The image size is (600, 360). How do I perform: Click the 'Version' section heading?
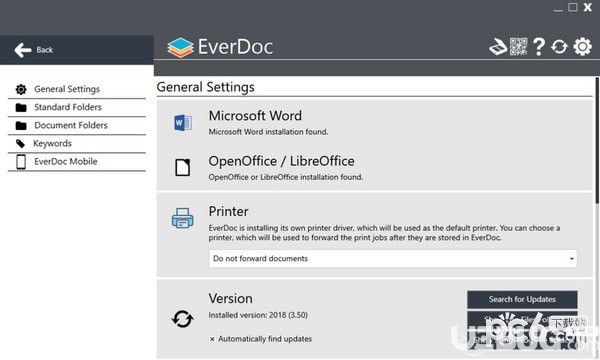click(x=230, y=298)
